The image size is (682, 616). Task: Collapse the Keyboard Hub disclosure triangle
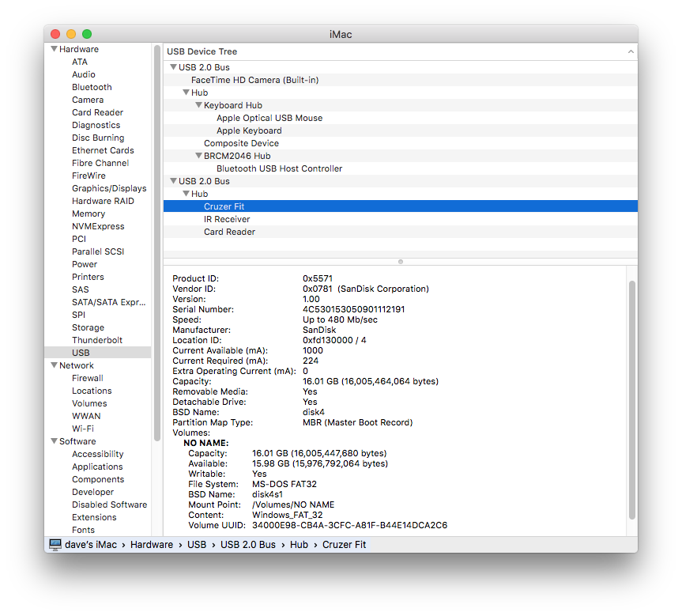click(199, 105)
